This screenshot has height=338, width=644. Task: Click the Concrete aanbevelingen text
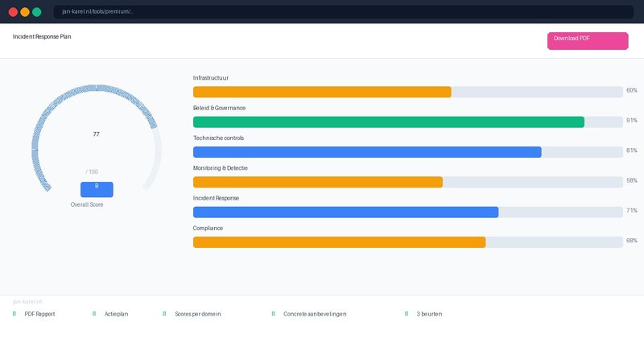pyautogui.click(x=315, y=314)
